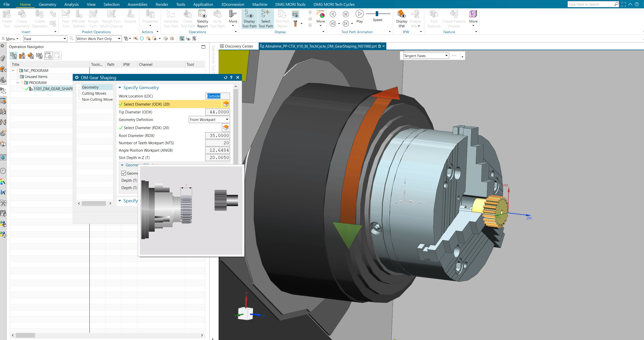The width and height of the screenshot is (644, 340).
Task: Switch to the Discovery Center tab
Action: [x=236, y=46]
